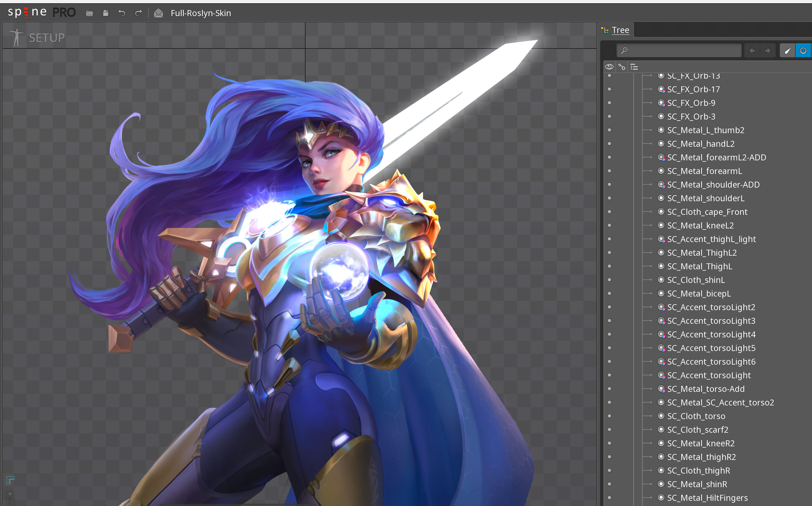Click the key column header in the Tree

click(x=622, y=67)
